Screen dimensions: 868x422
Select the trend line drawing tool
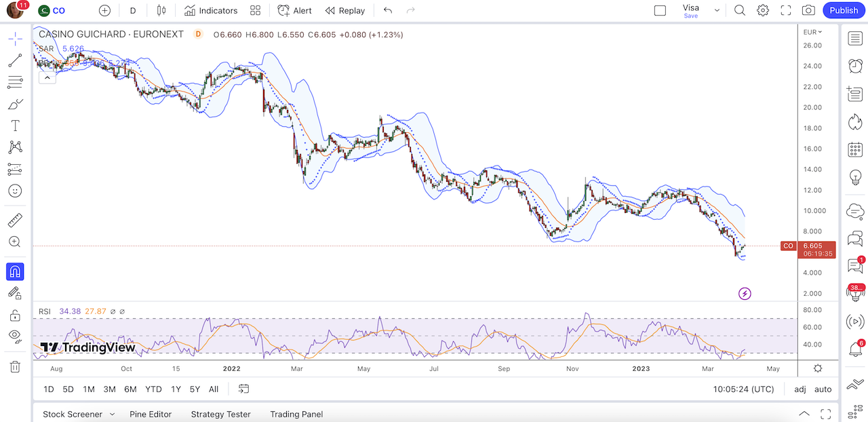pyautogui.click(x=15, y=61)
